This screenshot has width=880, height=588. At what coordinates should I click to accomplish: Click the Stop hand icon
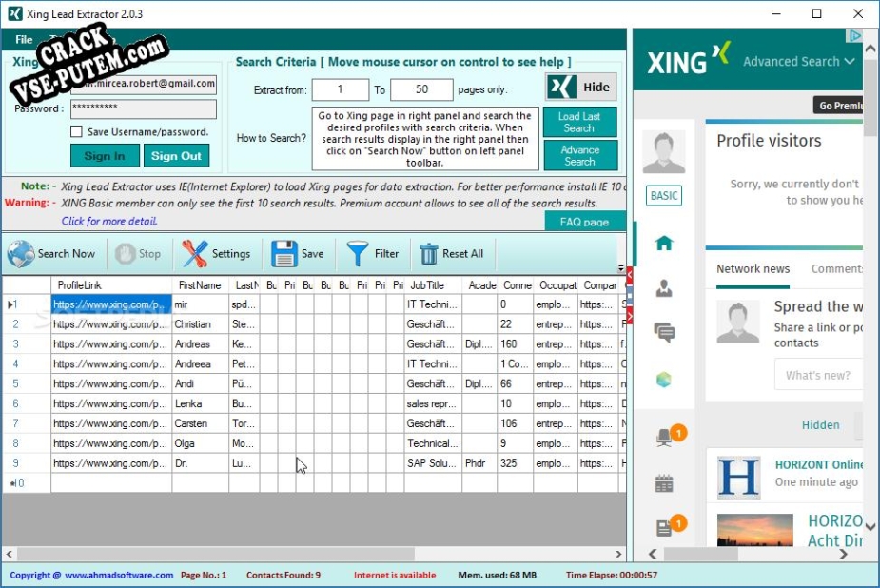click(x=125, y=254)
